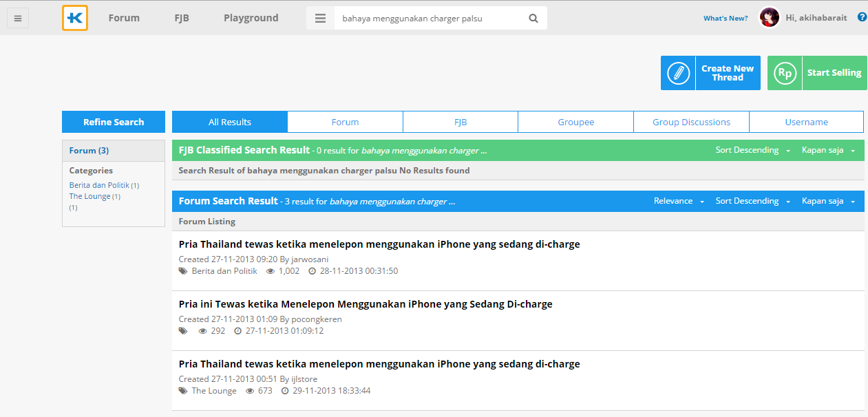Open thread created by ijlstore
Image resolution: width=868 pixels, height=417 pixels.
[379, 364]
